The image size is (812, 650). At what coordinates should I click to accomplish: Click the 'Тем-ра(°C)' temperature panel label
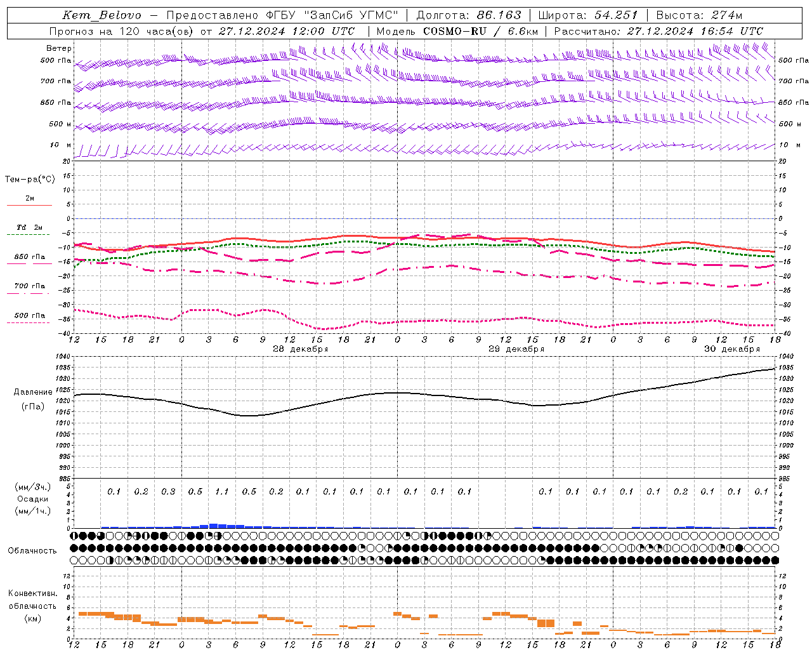pyautogui.click(x=30, y=180)
